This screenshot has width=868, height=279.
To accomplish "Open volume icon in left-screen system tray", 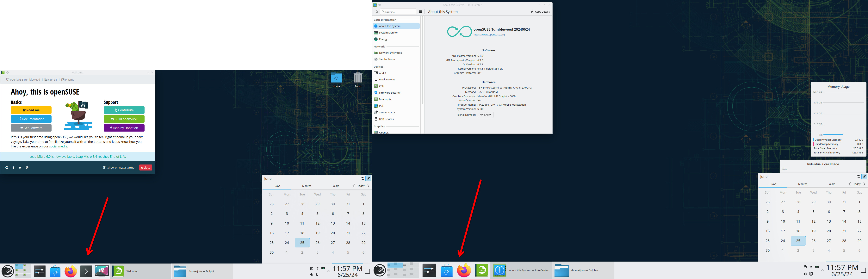I will pos(311,274).
